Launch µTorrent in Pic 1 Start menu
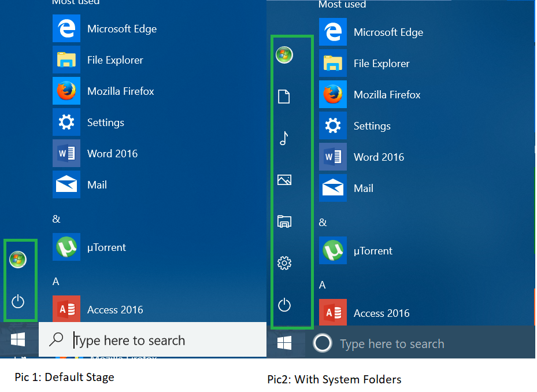537x392 pixels. (90, 247)
